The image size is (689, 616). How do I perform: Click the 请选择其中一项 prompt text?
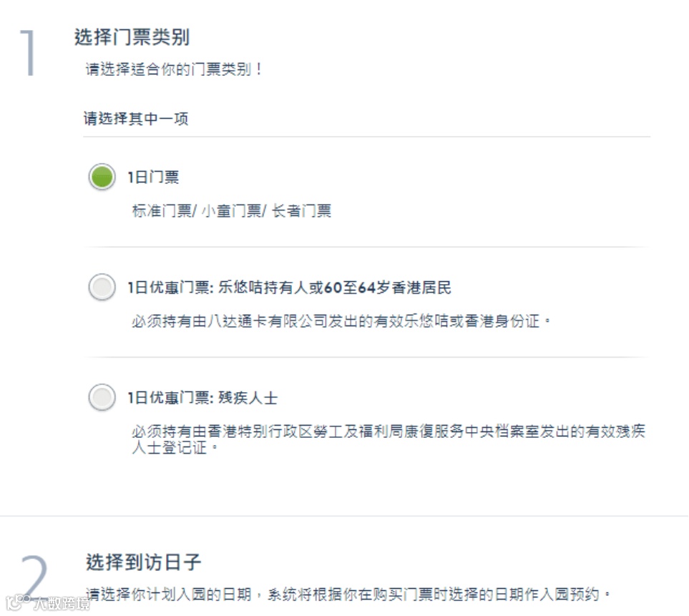(136, 119)
